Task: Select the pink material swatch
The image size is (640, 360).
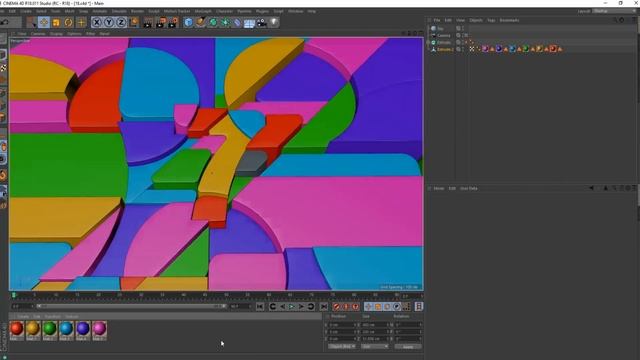Action: click(x=99, y=330)
